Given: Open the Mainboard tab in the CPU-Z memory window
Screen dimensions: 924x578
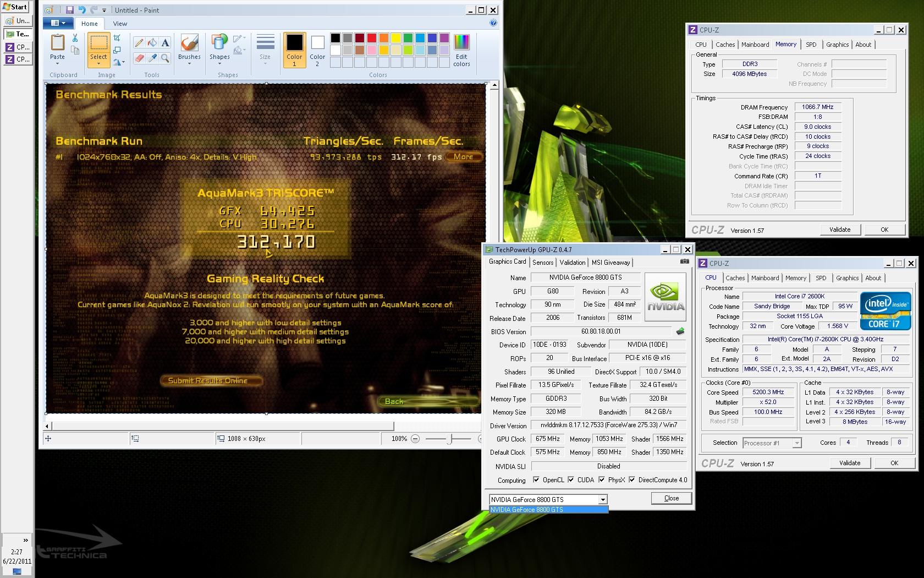Looking at the screenshot, I should [755, 45].
